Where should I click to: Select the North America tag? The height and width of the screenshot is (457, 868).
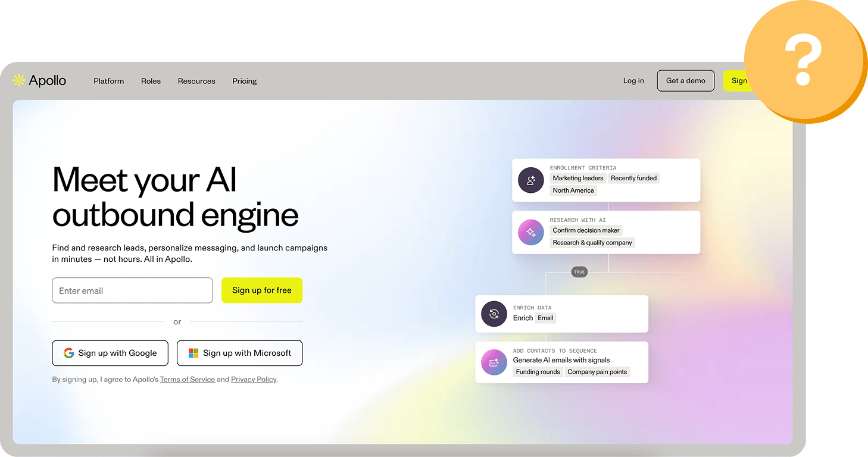click(573, 190)
